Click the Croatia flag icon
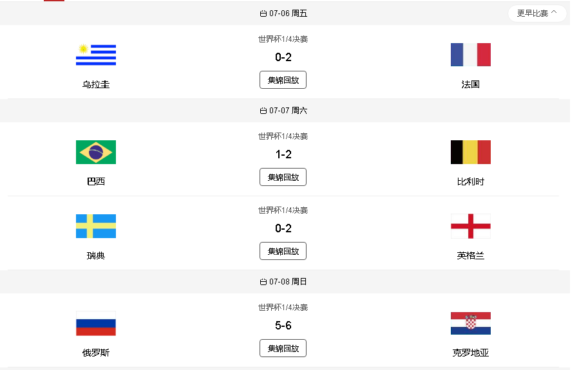 pyautogui.click(x=471, y=323)
